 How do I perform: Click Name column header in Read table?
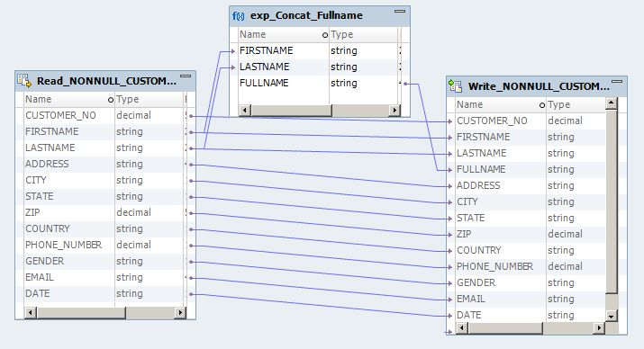(69, 99)
